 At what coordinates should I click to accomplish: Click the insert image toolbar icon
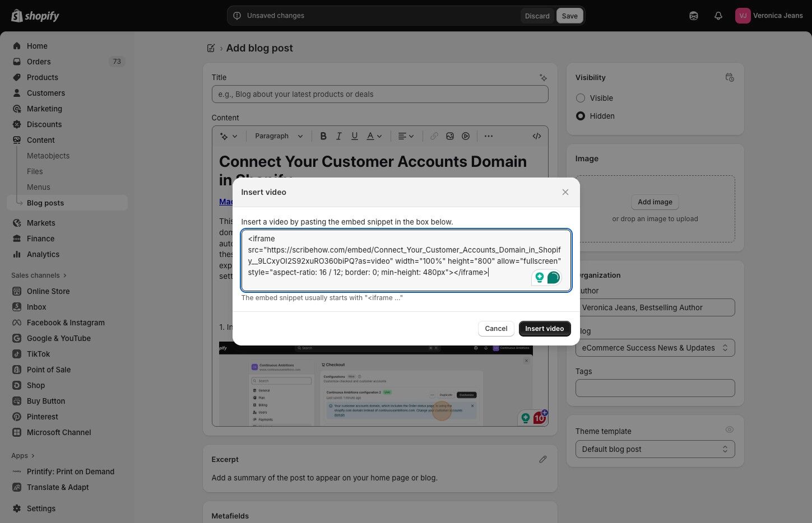coord(450,136)
